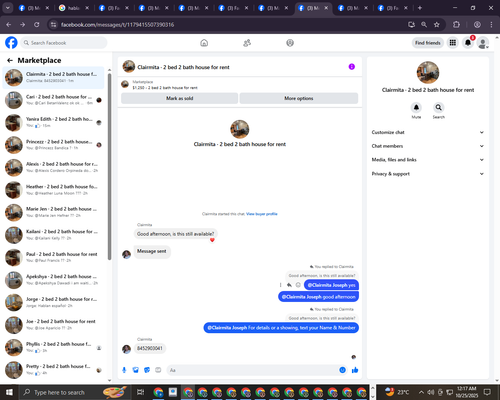This screenshot has height=400, width=500.
Task: Choose a sticker in the composer
Action: click(x=147, y=370)
